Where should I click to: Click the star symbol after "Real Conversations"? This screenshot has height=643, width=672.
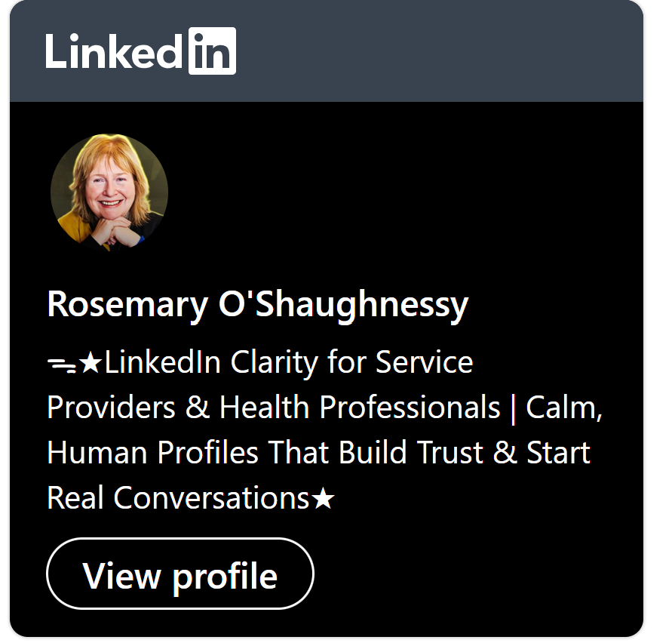coord(324,498)
